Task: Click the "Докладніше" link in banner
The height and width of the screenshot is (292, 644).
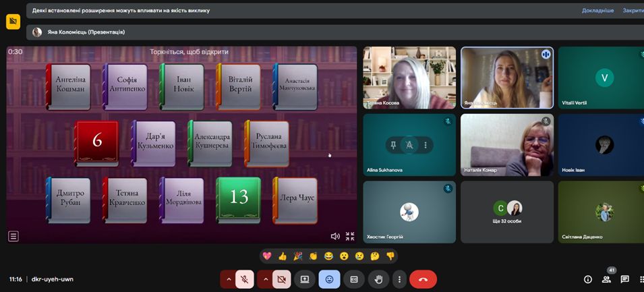Action: tap(597, 11)
